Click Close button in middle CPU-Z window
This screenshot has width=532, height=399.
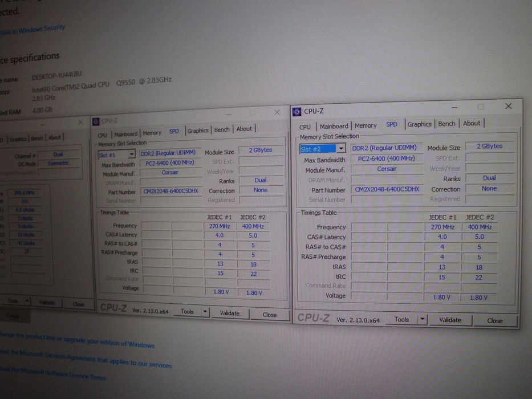tap(269, 315)
